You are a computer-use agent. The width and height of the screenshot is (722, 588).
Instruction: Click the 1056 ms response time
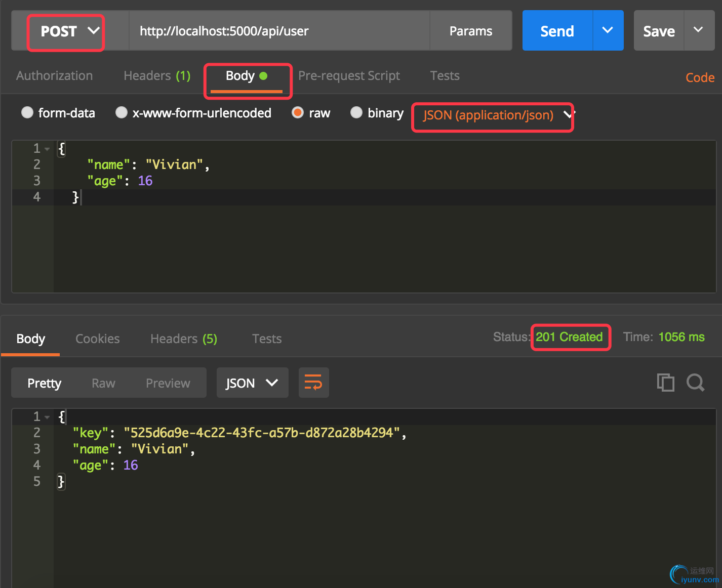pos(681,337)
